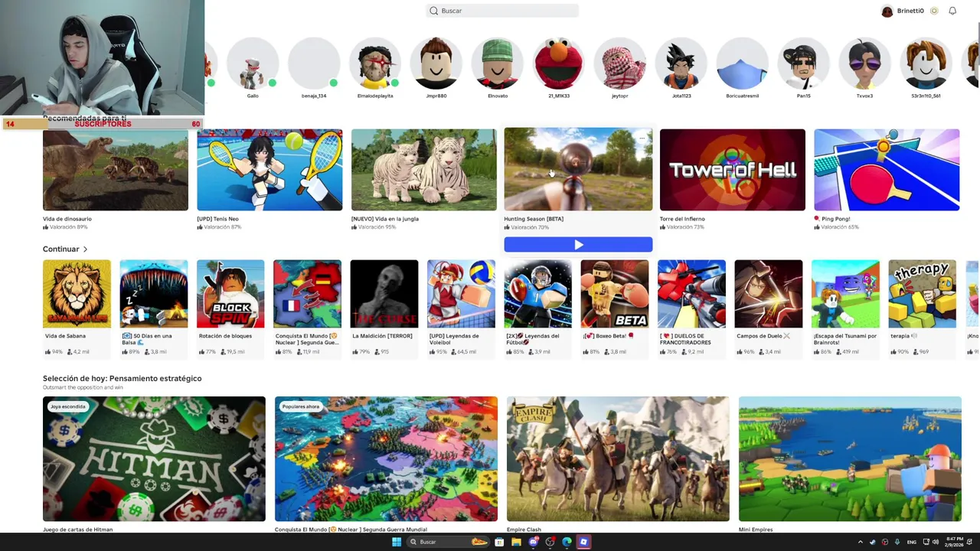Open the notifications bell icon
Screen dimensions: 980x551
click(952, 11)
